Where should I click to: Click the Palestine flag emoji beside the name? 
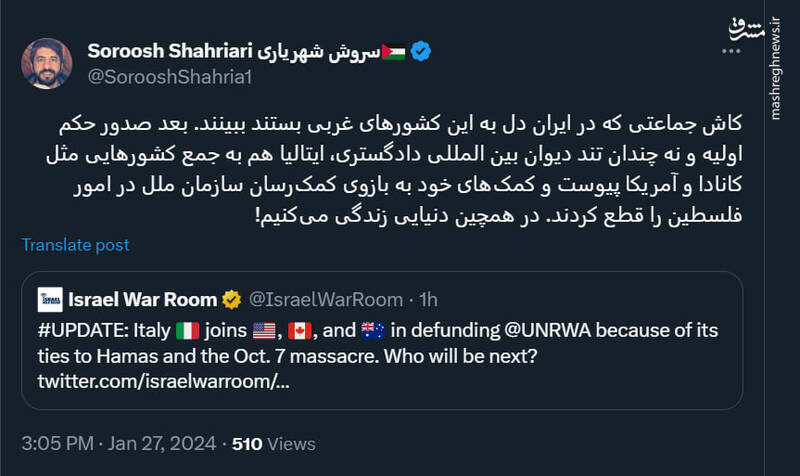pos(393,51)
